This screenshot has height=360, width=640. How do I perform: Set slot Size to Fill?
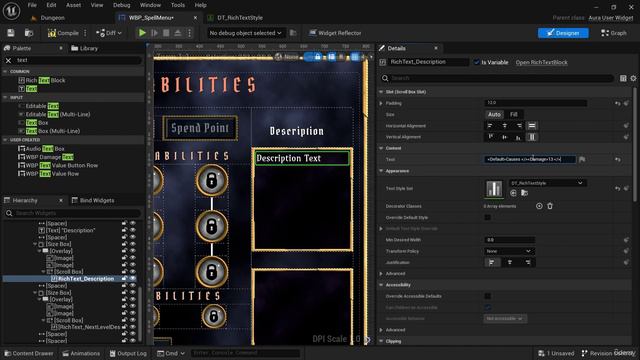coord(513,115)
